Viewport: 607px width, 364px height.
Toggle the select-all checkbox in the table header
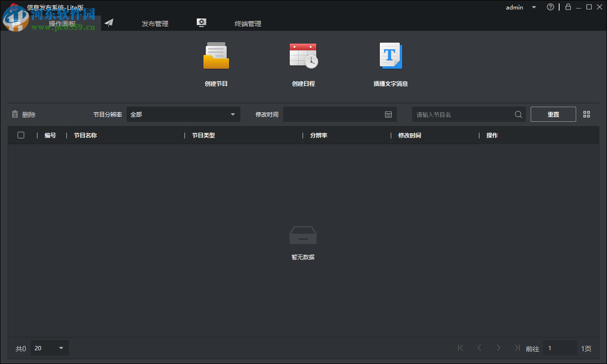(21, 135)
